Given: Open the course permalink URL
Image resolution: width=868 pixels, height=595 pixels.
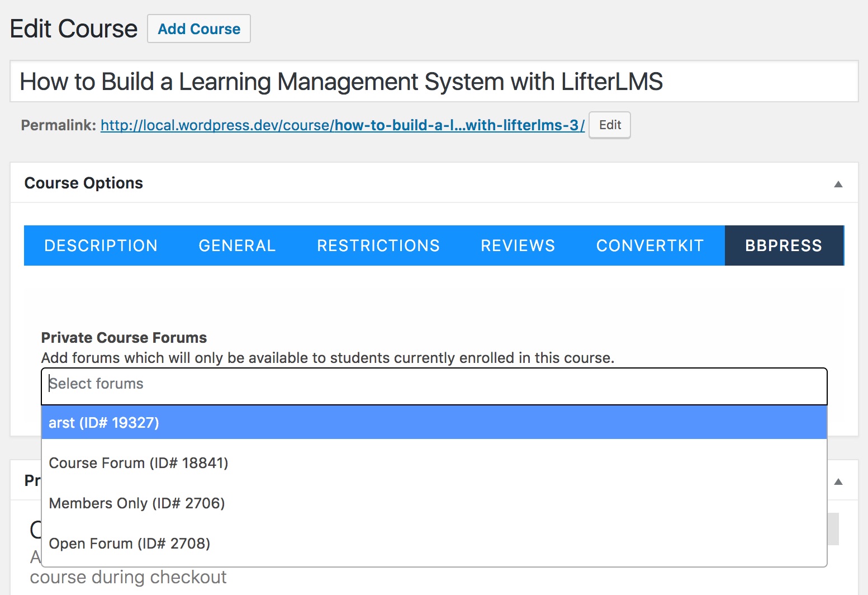Looking at the screenshot, I should point(342,125).
